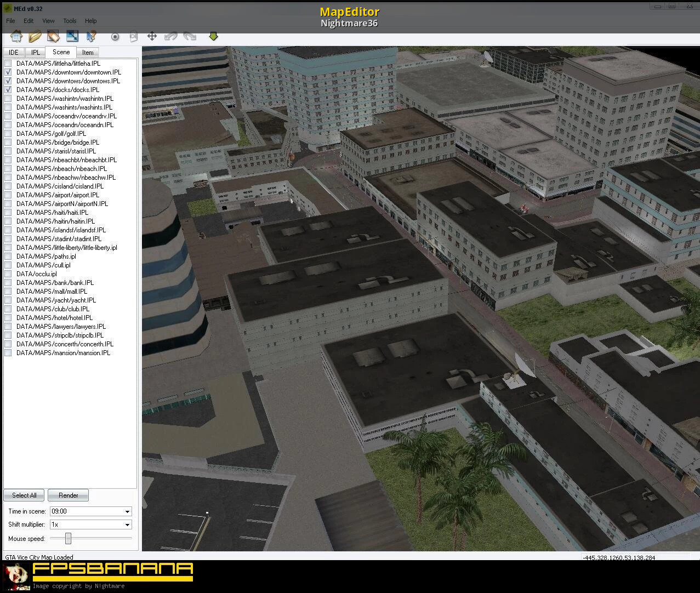The image size is (700, 593).
Task: Check the oceandrv.IPL checkbox
Action: tap(8, 116)
